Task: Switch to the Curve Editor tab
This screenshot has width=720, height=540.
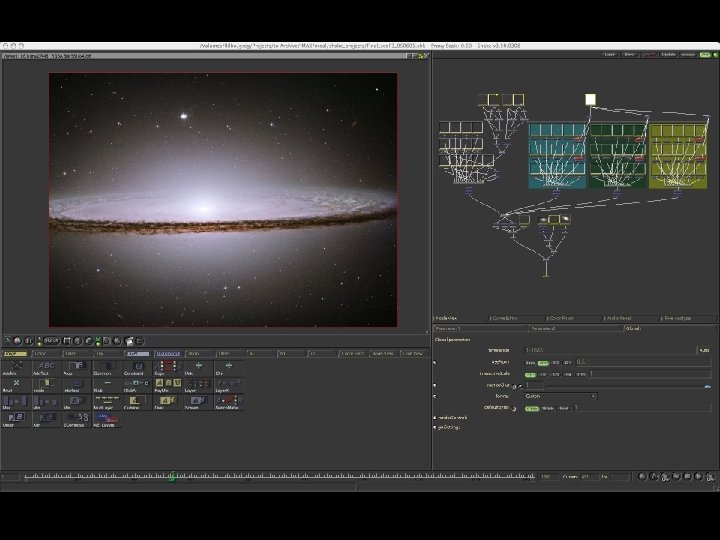Action: point(505,318)
